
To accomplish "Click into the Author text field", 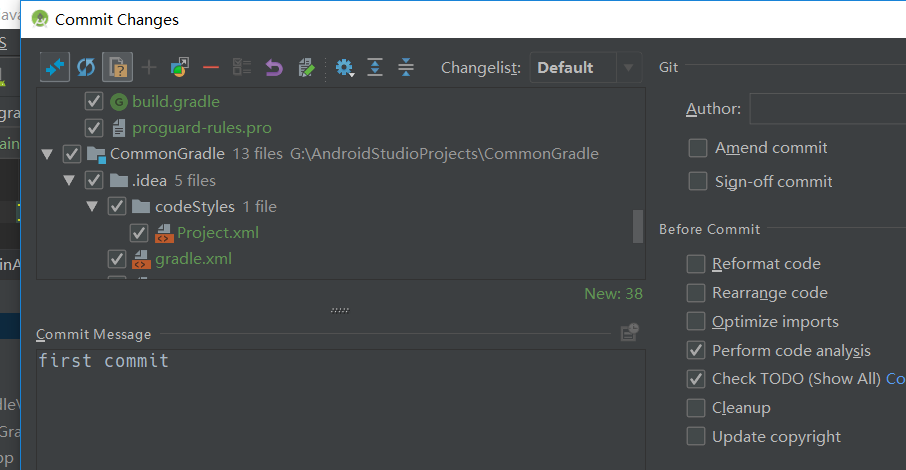I will pos(826,109).
